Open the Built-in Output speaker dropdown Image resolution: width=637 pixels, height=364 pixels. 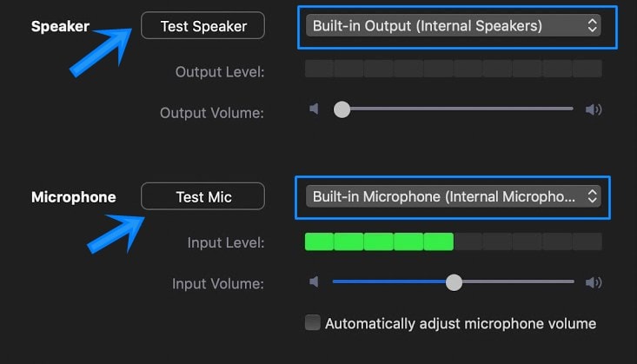tap(453, 25)
